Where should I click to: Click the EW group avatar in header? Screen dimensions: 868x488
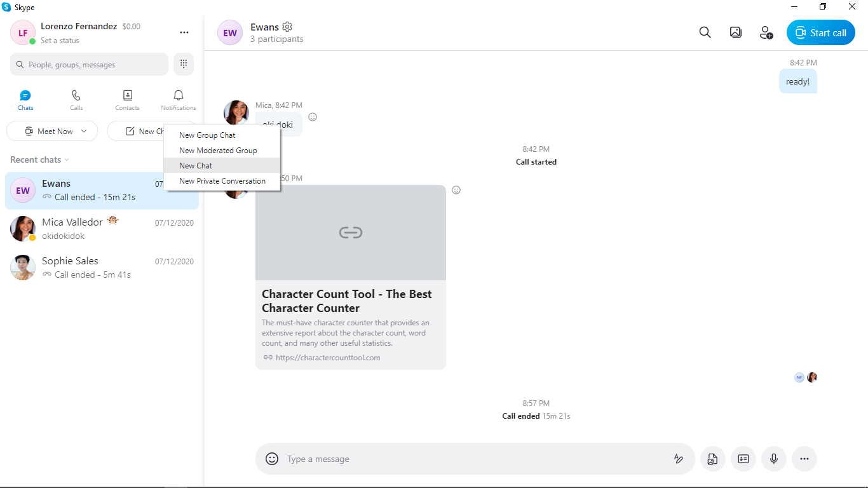230,33
